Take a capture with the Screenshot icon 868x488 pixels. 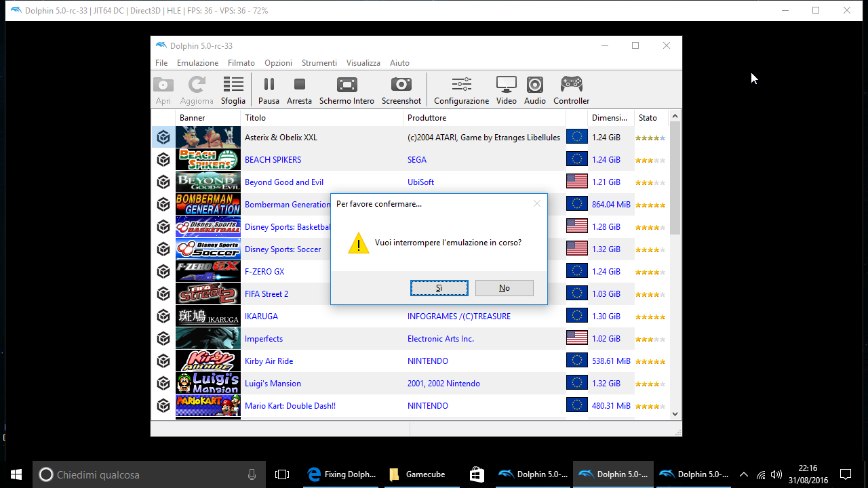tap(401, 85)
